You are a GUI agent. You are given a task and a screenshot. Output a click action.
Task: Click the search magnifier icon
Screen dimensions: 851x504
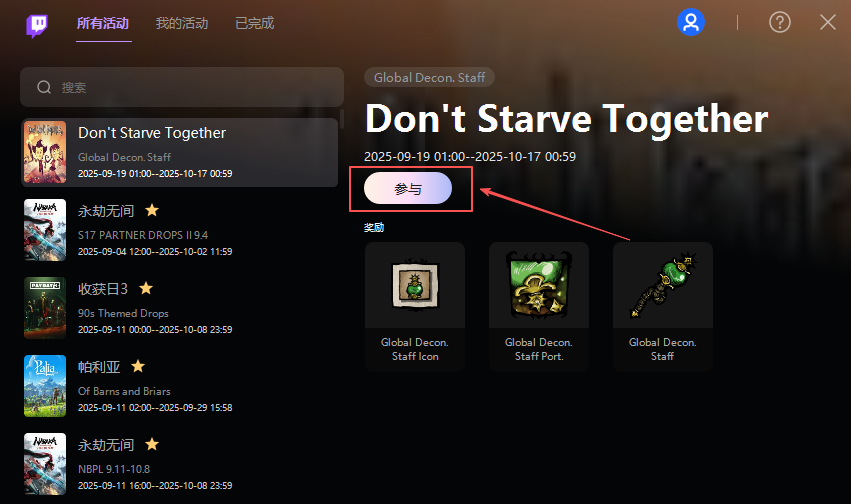pyautogui.click(x=44, y=87)
